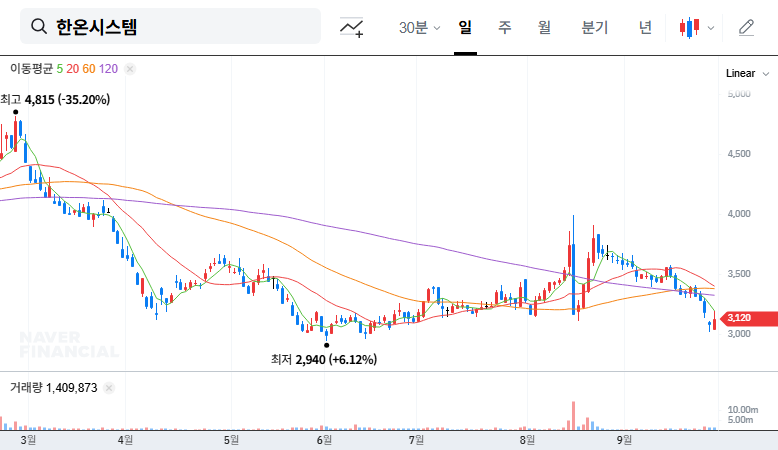Click the 4,500 price axis label
778x450 pixels.
(739, 154)
